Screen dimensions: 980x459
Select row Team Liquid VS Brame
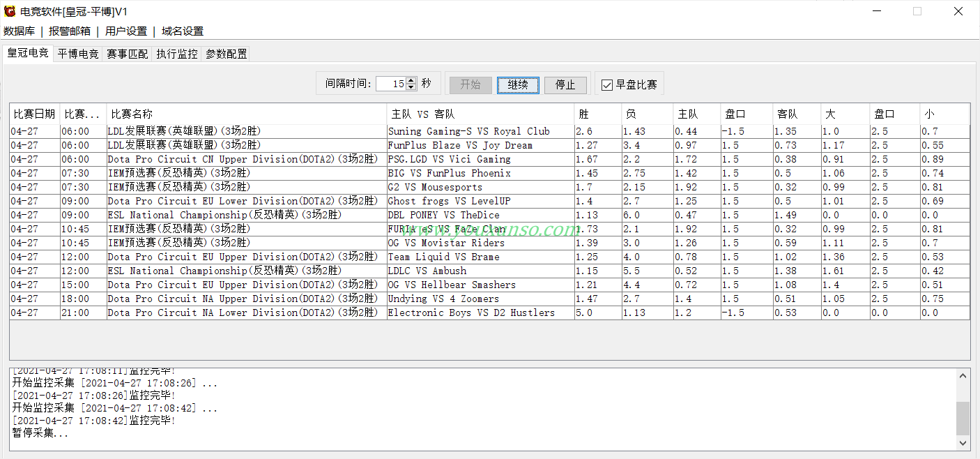click(489, 257)
